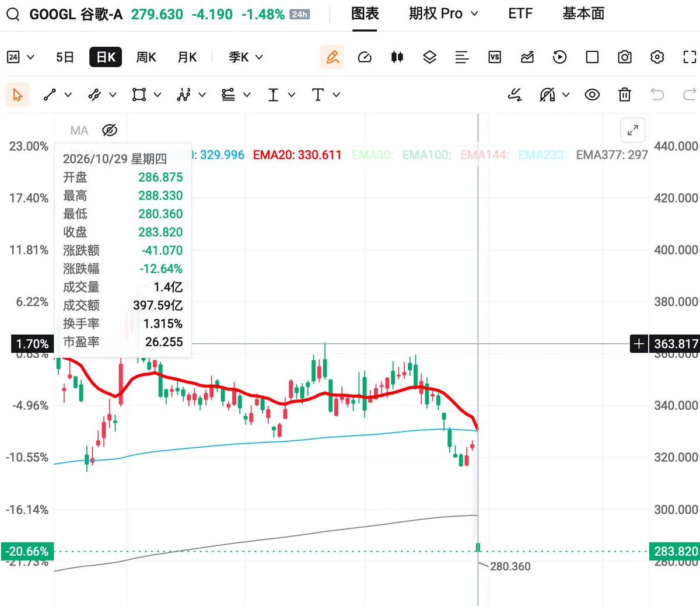Delete drawings with trash can icon
Viewport: 700px width, 606px height.
click(625, 95)
